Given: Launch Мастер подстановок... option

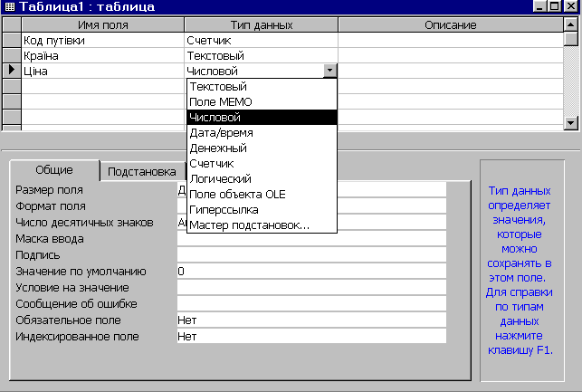Looking at the screenshot, I should pyautogui.click(x=262, y=225).
